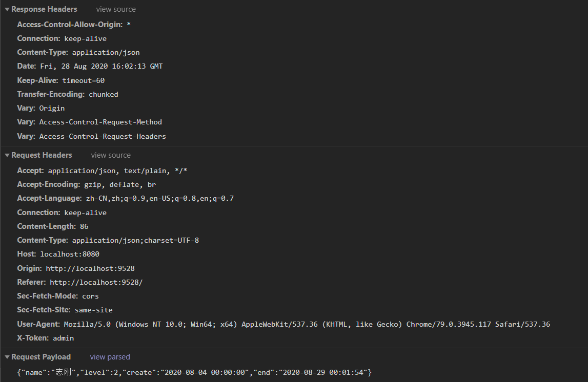
Task: Select the Keep-Alive timeout=60 row
Action: pyautogui.click(x=61, y=80)
